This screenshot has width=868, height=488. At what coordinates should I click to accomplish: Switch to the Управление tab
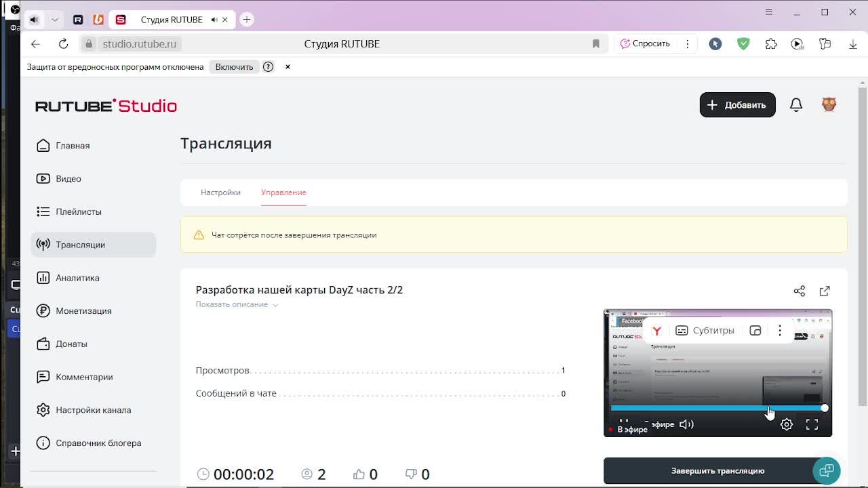point(283,192)
